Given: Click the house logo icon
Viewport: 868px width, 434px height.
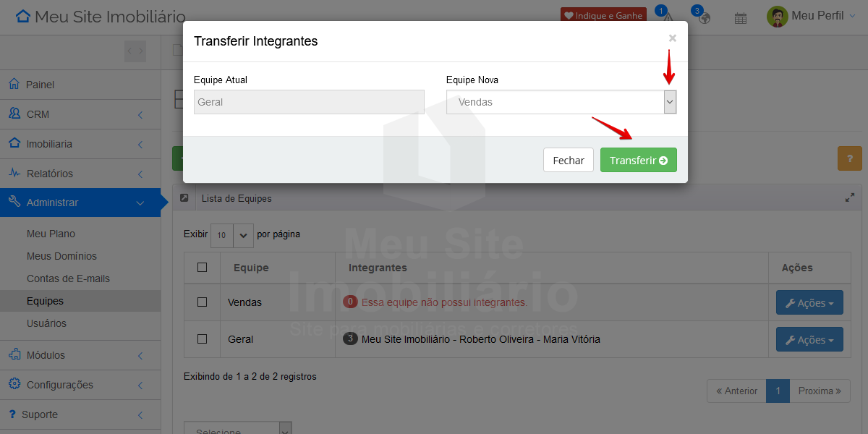Looking at the screenshot, I should tap(23, 17).
